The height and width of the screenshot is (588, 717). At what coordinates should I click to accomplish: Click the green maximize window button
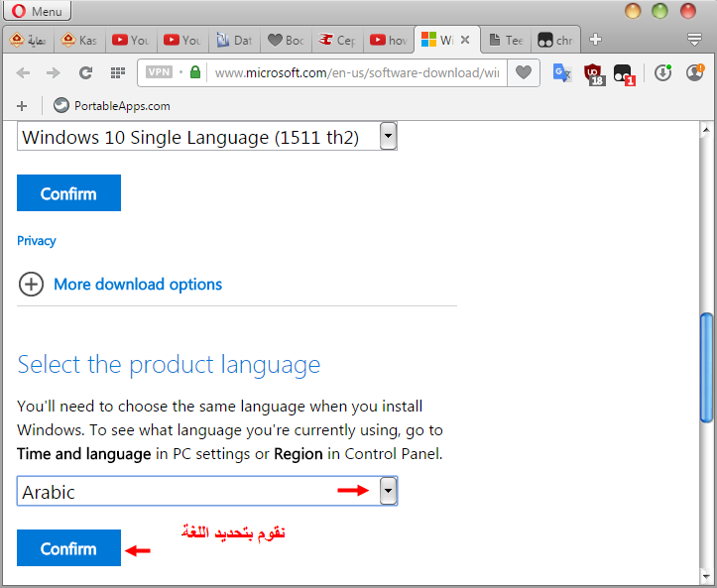659,11
